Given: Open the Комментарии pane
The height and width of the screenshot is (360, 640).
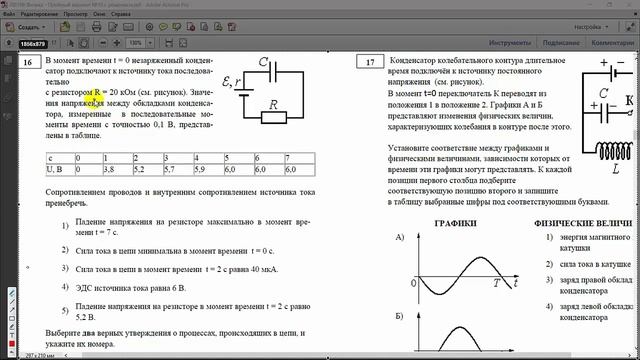Looking at the screenshot, I should click(613, 43).
